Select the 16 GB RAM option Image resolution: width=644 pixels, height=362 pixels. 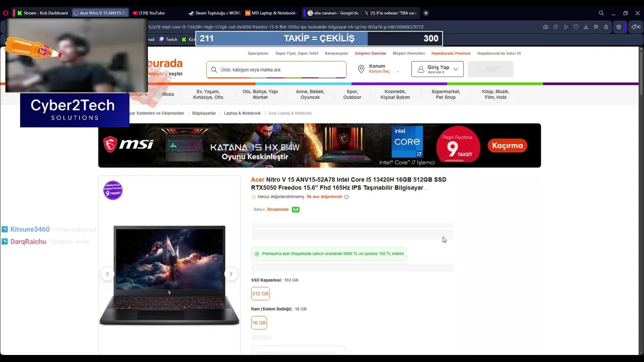[x=259, y=323]
